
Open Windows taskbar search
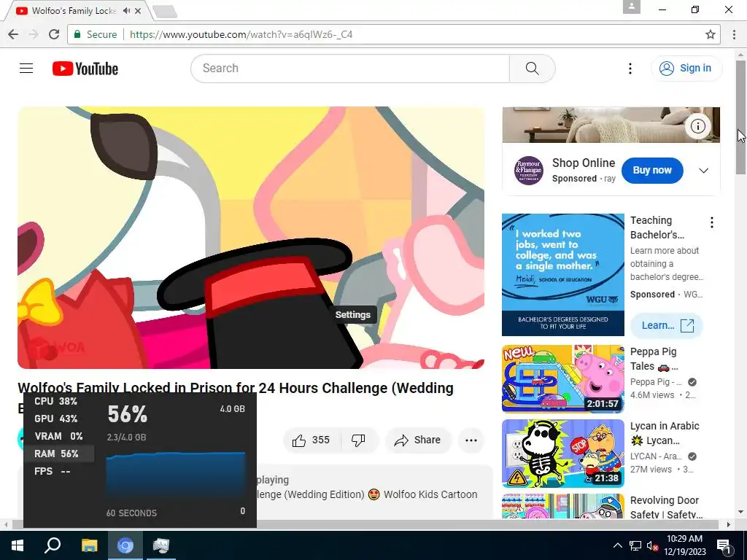53,545
